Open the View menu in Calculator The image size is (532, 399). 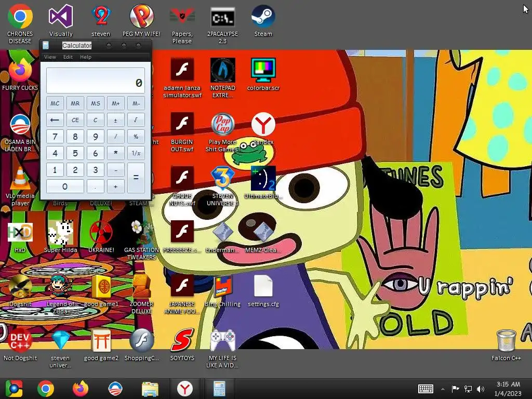tap(50, 57)
